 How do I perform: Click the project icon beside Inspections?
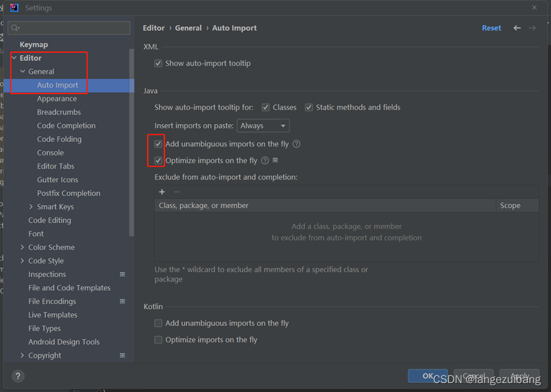[x=122, y=274]
